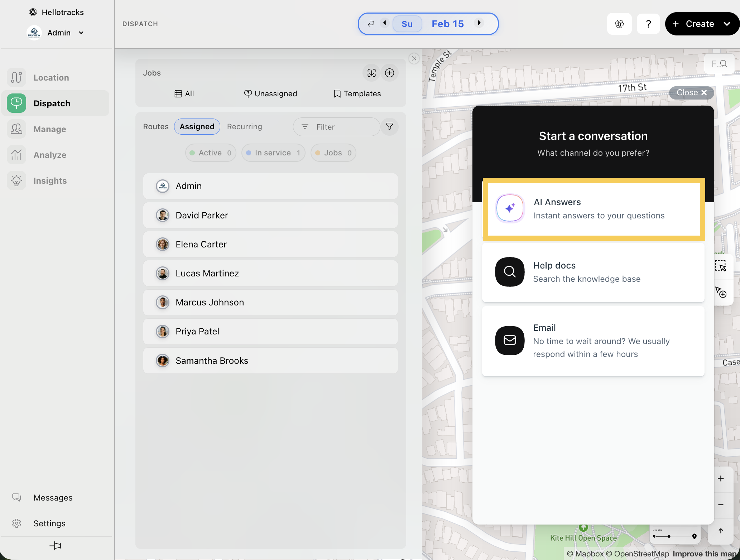Zoom in on the map
Viewport: 740px width, 560px height.
tap(721, 479)
